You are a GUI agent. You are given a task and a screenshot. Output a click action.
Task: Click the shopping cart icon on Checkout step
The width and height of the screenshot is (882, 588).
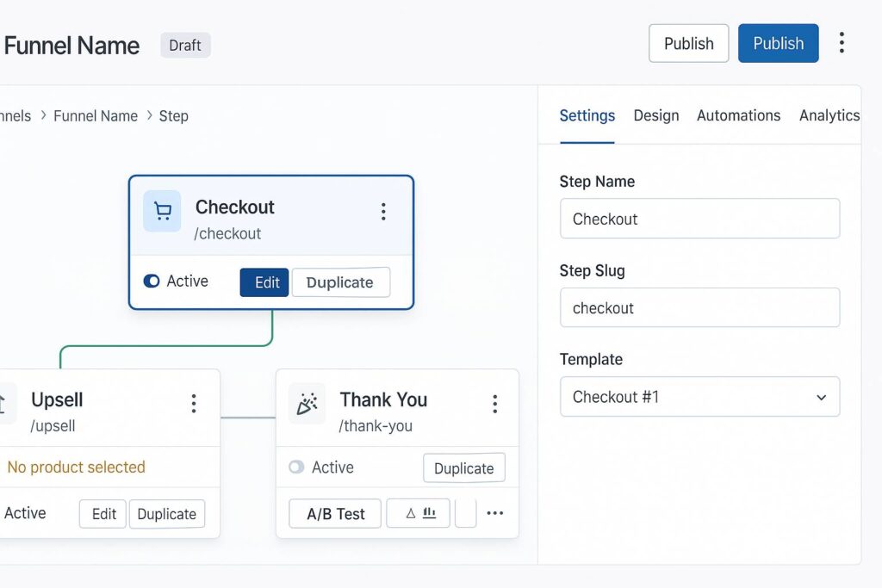(162, 211)
